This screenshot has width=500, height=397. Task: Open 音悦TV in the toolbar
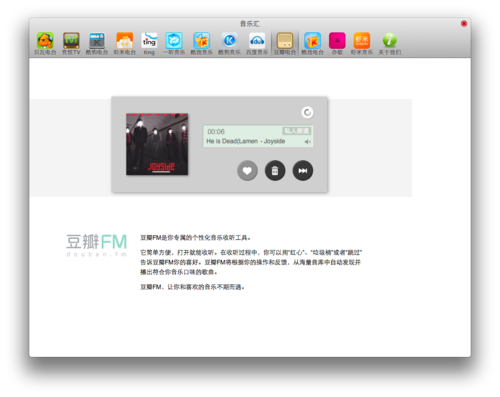click(71, 44)
